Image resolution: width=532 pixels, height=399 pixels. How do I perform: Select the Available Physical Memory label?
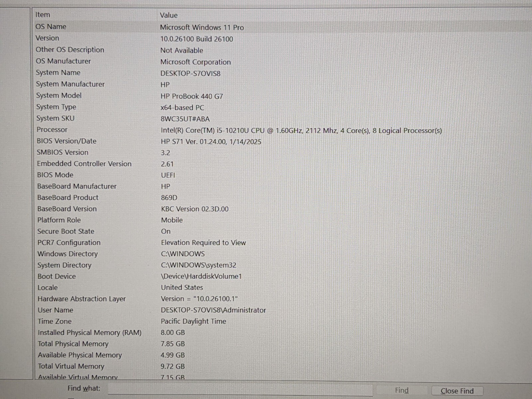80,355
